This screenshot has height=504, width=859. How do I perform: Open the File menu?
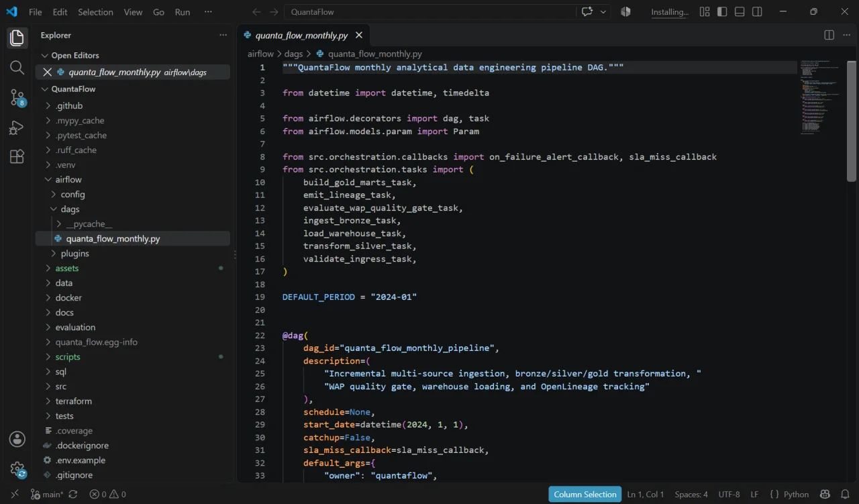pyautogui.click(x=36, y=12)
